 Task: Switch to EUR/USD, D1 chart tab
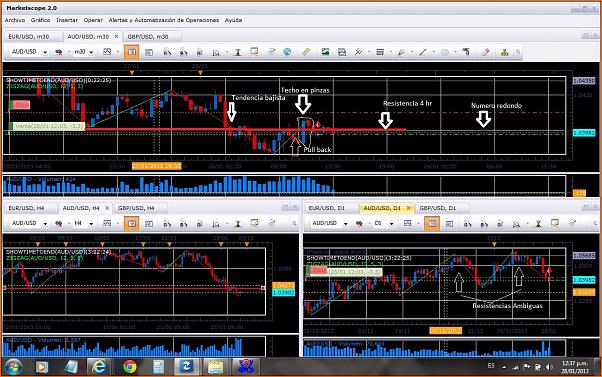(x=327, y=208)
